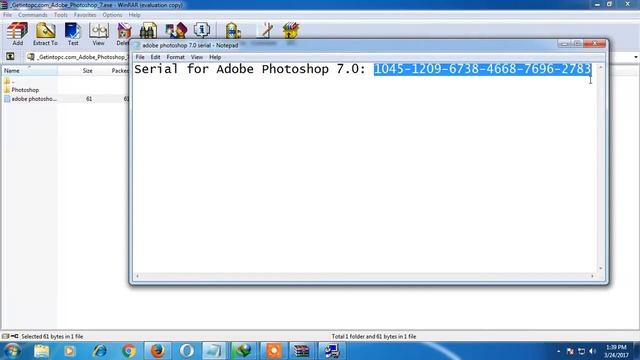Image resolution: width=640 pixels, height=360 pixels.
Task: Click the SFX icon in WinRAR toolbar
Action: pos(291,31)
